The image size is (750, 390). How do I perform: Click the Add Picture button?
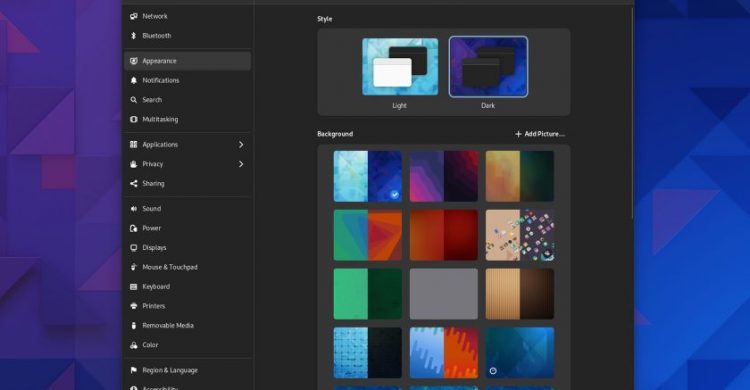point(540,134)
